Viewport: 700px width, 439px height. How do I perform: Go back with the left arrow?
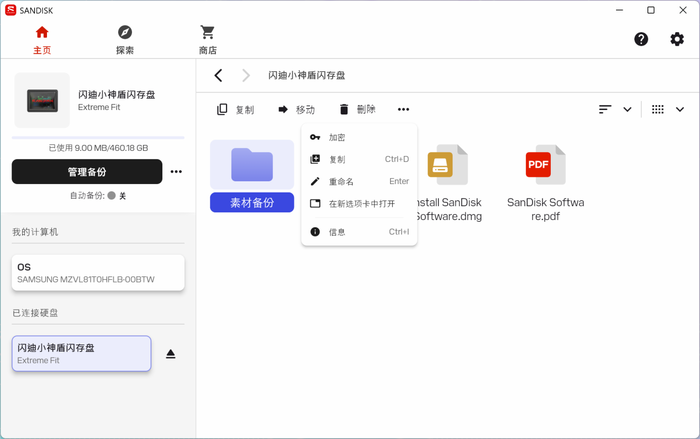(x=218, y=75)
